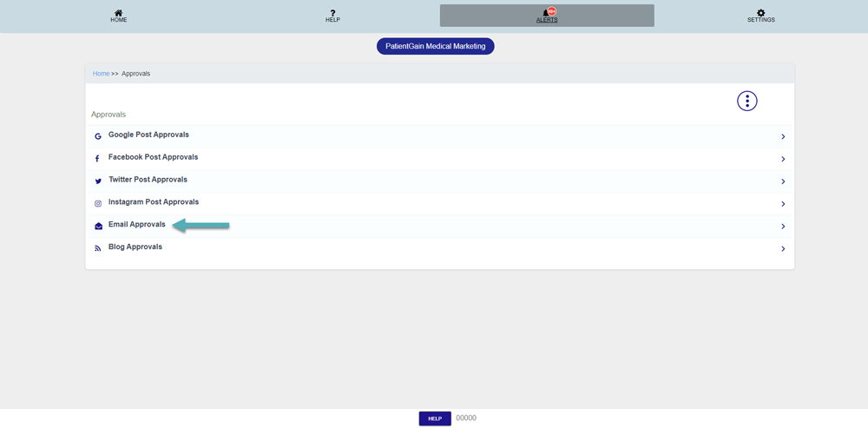Open the three-dot options menu
Screen dimensions: 868x428
(x=746, y=101)
